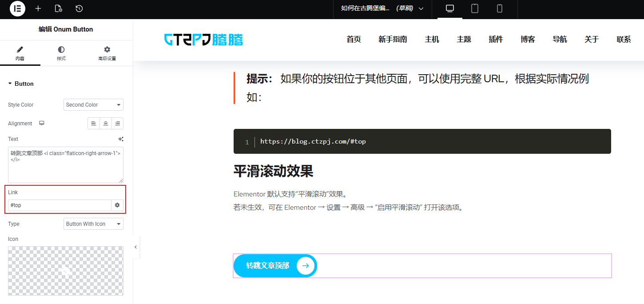Switch to the 高级设置 tab
Screen dimensions: 644x304
coord(107,53)
